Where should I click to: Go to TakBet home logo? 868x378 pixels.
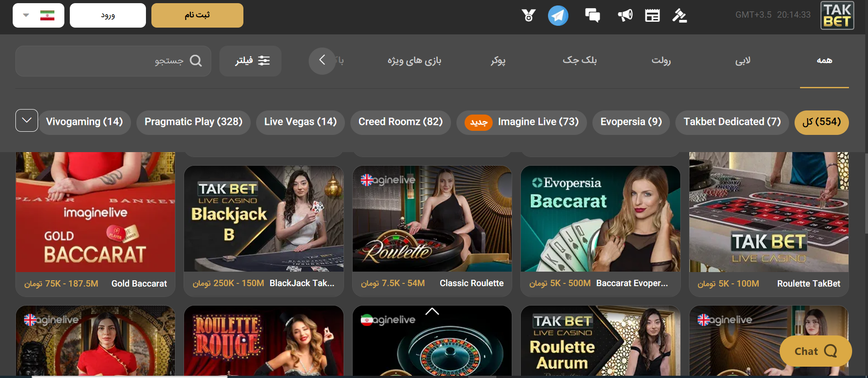point(837,15)
